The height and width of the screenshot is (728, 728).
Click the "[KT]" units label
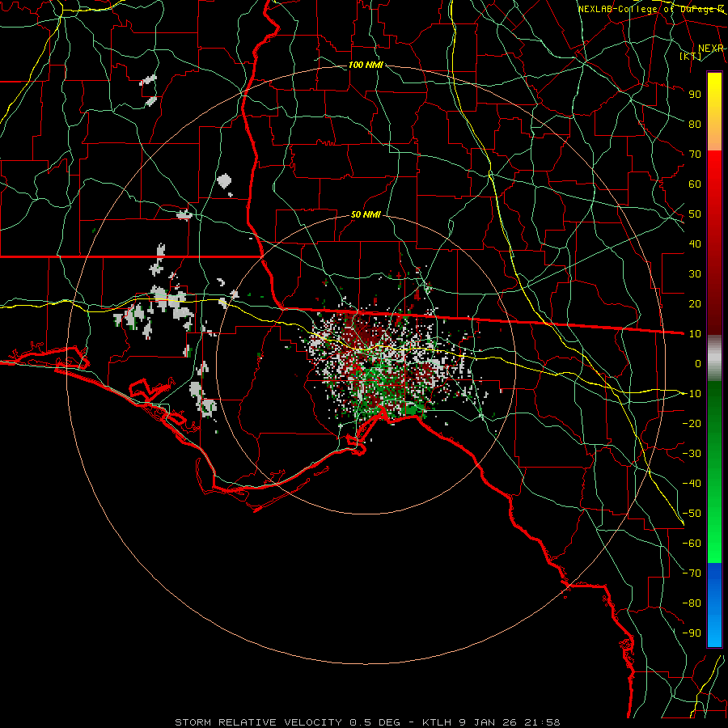(x=691, y=57)
